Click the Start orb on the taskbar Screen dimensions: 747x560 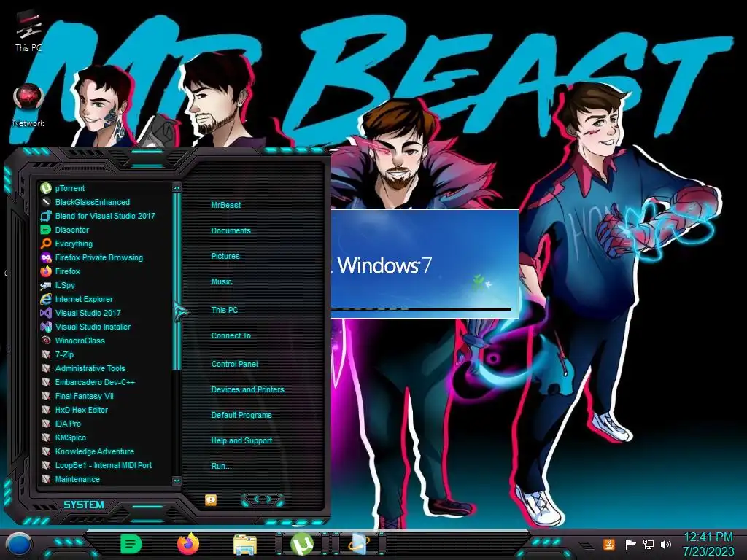point(18,545)
